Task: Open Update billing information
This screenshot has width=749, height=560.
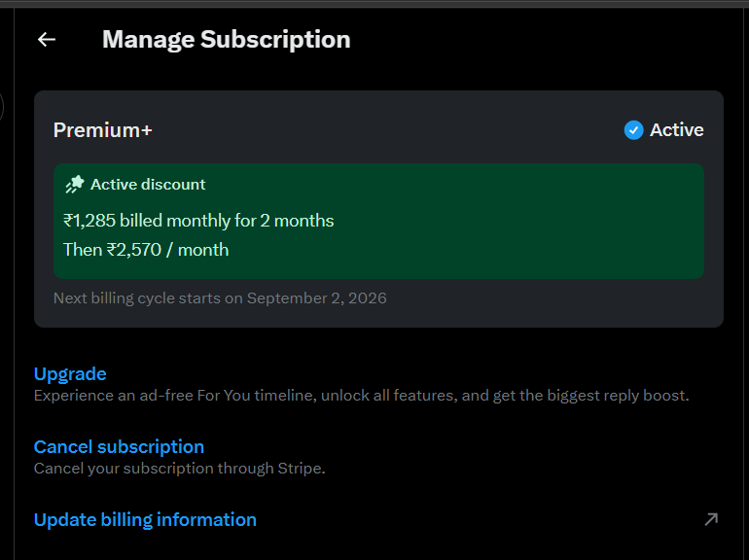Action: click(x=145, y=519)
